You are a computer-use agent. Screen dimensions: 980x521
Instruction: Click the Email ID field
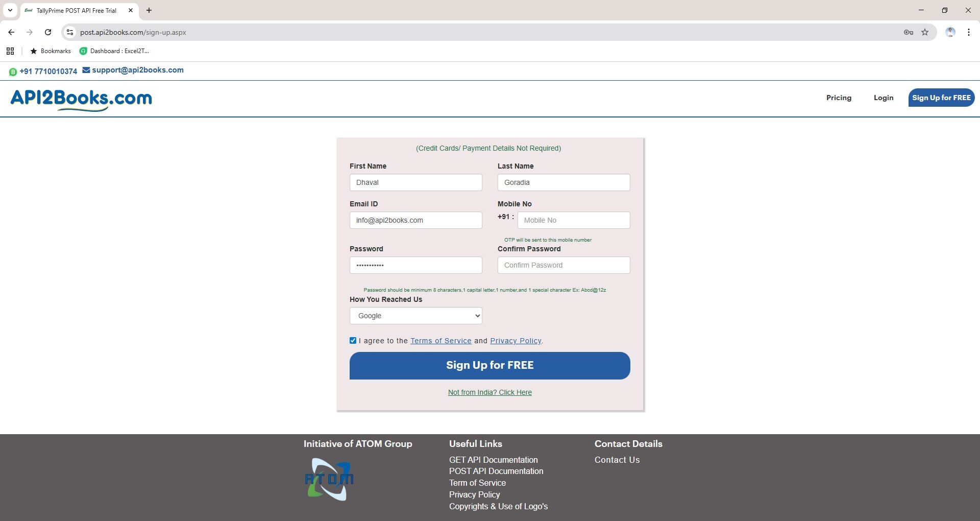415,220
